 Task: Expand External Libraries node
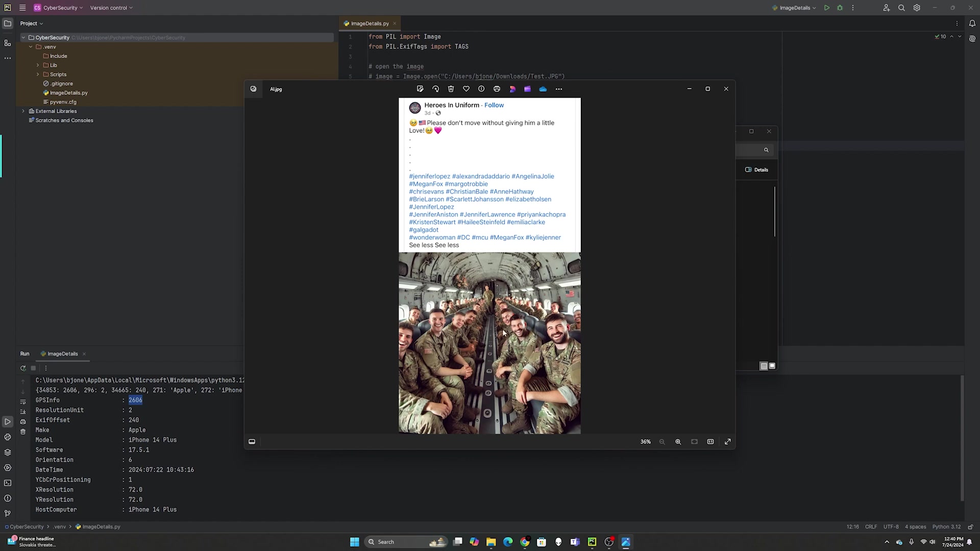click(23, 111)
